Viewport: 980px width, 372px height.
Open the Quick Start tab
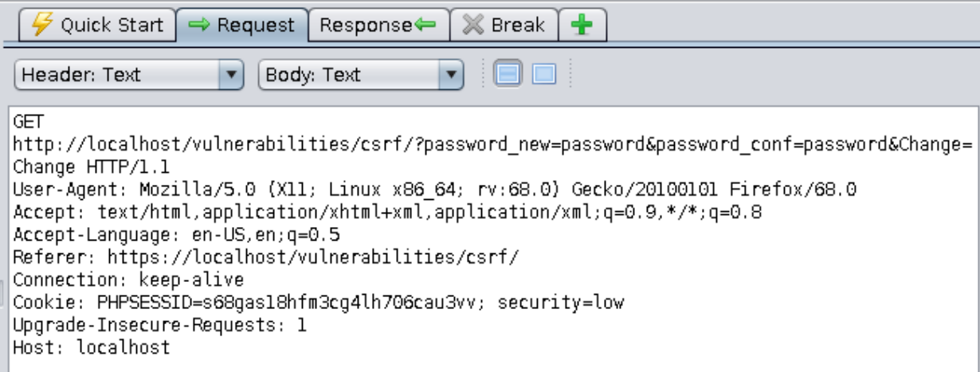97,25
